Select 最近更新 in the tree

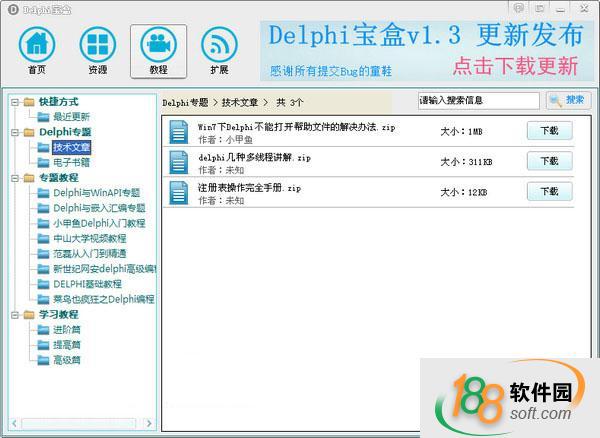[70, 117]
